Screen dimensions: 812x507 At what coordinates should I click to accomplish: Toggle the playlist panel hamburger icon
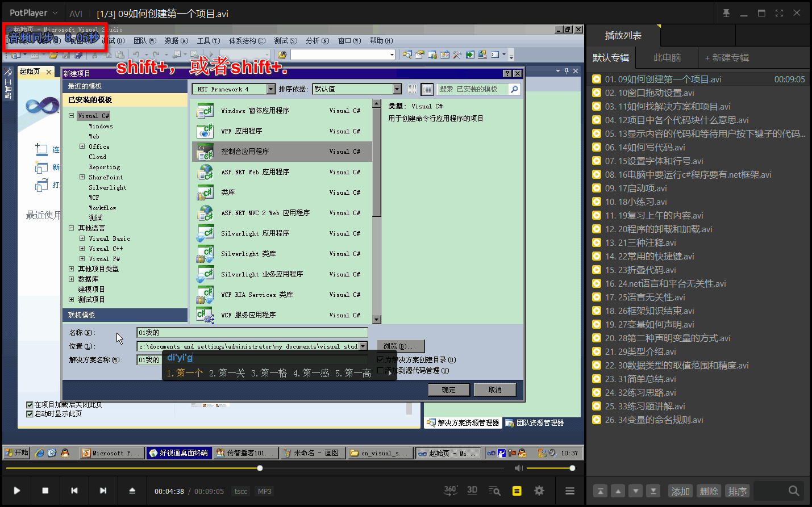[x=570, y=491]
